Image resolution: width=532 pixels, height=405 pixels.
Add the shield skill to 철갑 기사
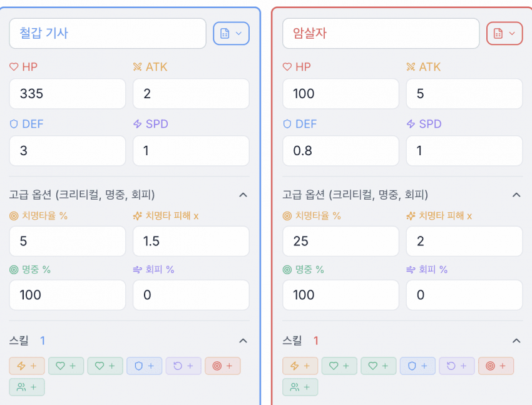144,366
